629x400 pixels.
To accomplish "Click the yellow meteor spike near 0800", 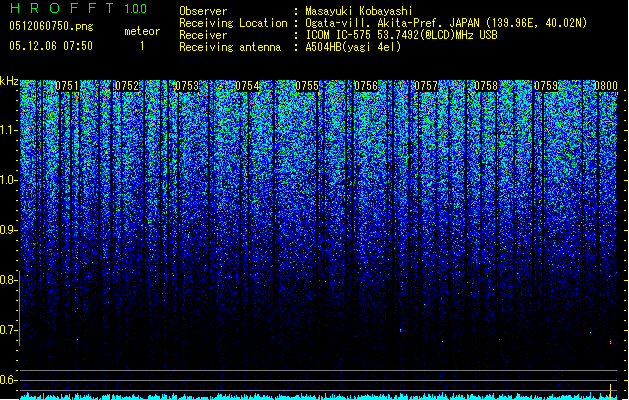I will (x=611, y=391).
